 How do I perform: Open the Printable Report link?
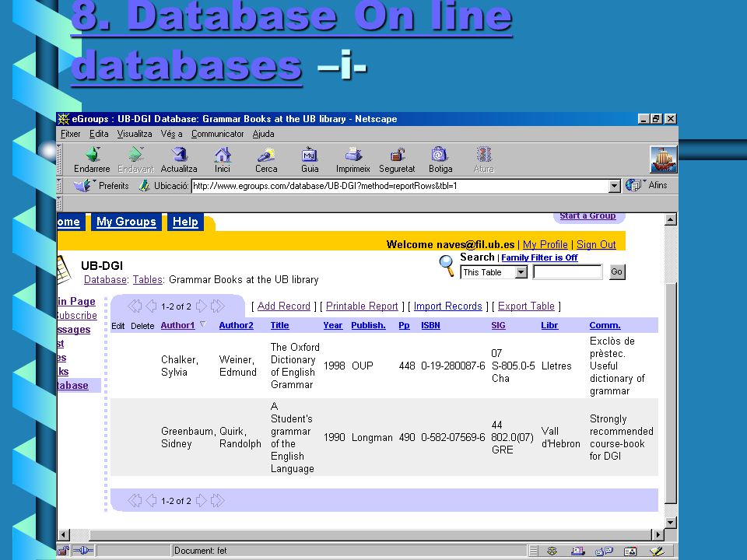(x=362, y=306)
